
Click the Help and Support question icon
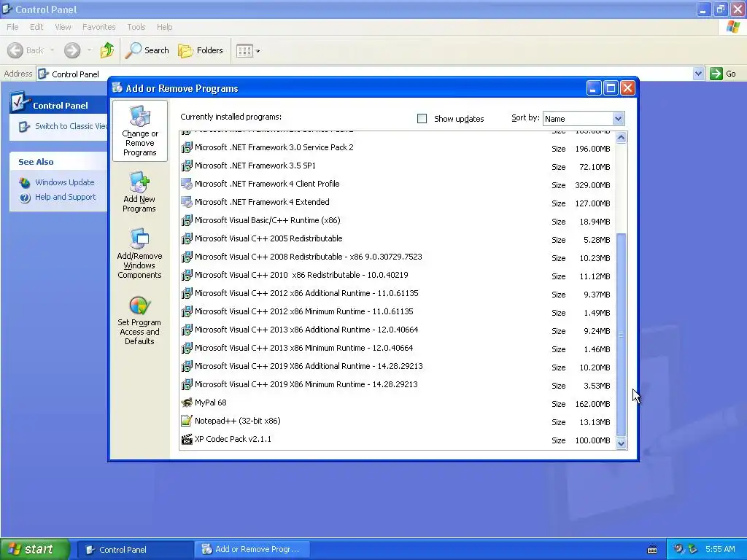pos(25,197)
